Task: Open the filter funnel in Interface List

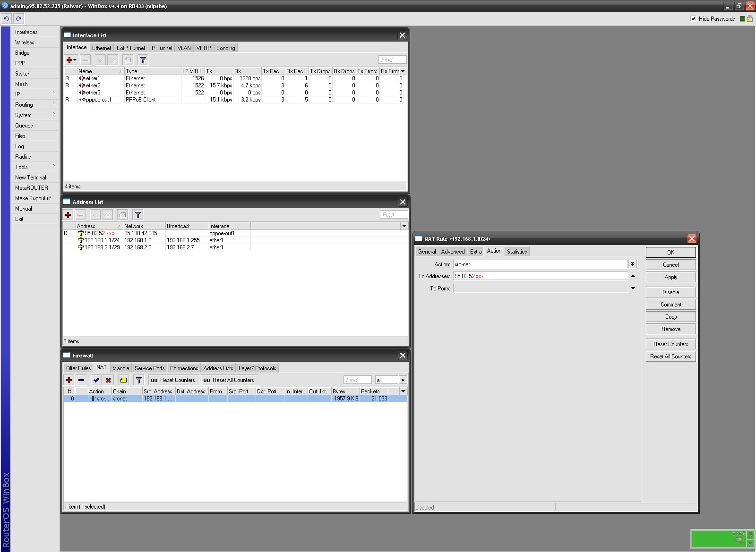Action: 143,60
